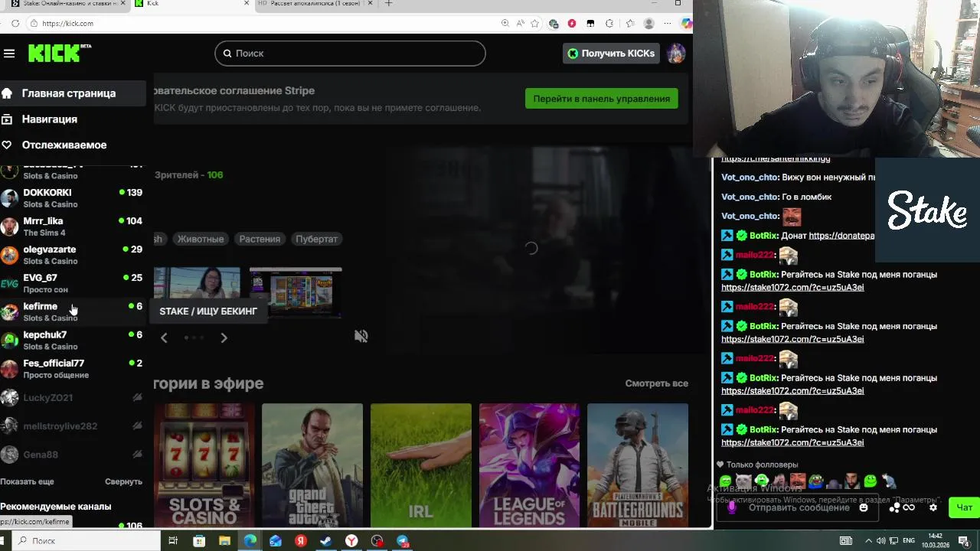Screen dimensions: 980x551
Task: Click the browser zoom magnifier icon
Action: point(505,24)
